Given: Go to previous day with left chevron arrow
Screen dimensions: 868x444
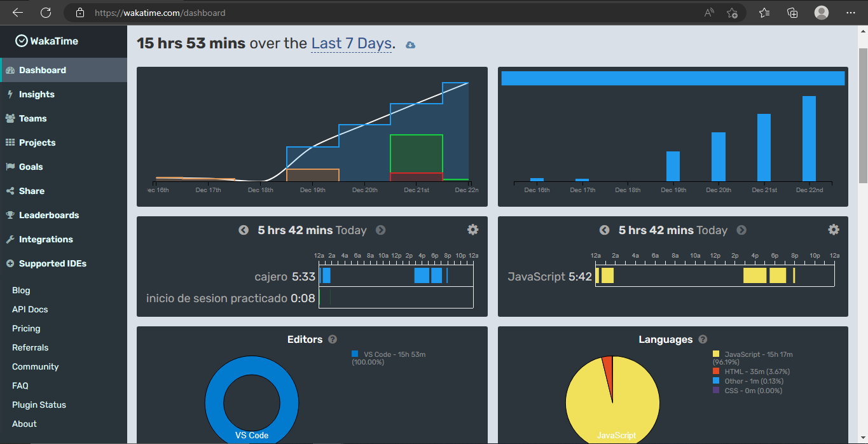Looking at the screenshot, I should (244, 230).
